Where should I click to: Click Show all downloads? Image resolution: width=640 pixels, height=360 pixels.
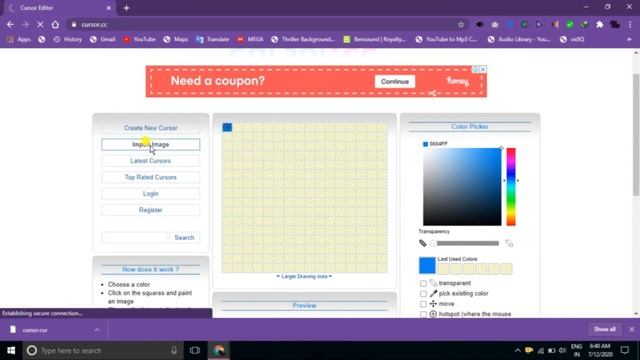click(605, 329)
